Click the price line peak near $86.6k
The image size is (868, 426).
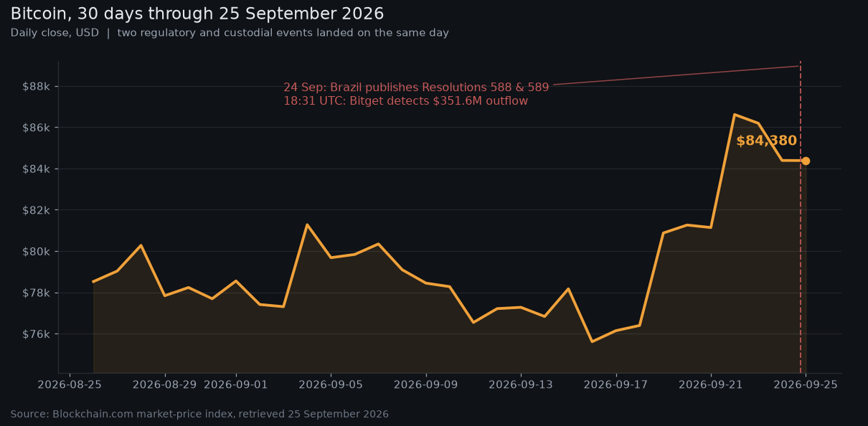[735, 114]
